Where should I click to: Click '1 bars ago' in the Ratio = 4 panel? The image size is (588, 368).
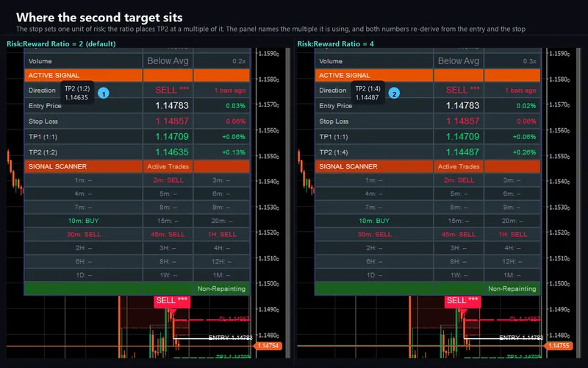(x=520, y=91)
